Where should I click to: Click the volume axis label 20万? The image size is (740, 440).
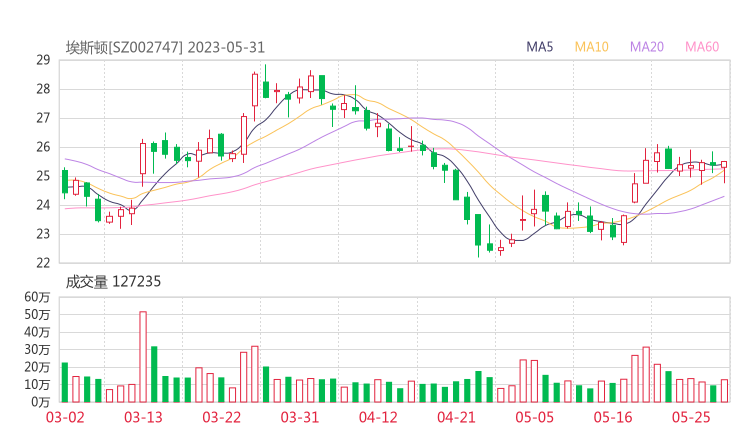click(x=37, y=367)
